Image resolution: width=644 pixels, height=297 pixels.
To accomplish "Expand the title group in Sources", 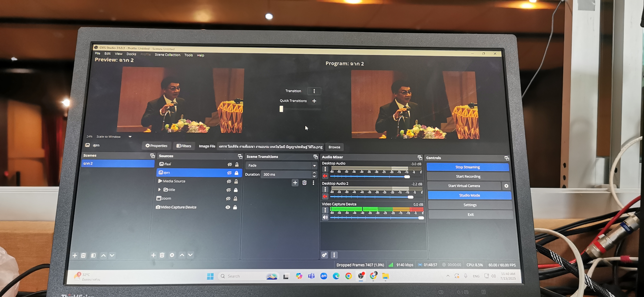I will [x=159, y=190].
